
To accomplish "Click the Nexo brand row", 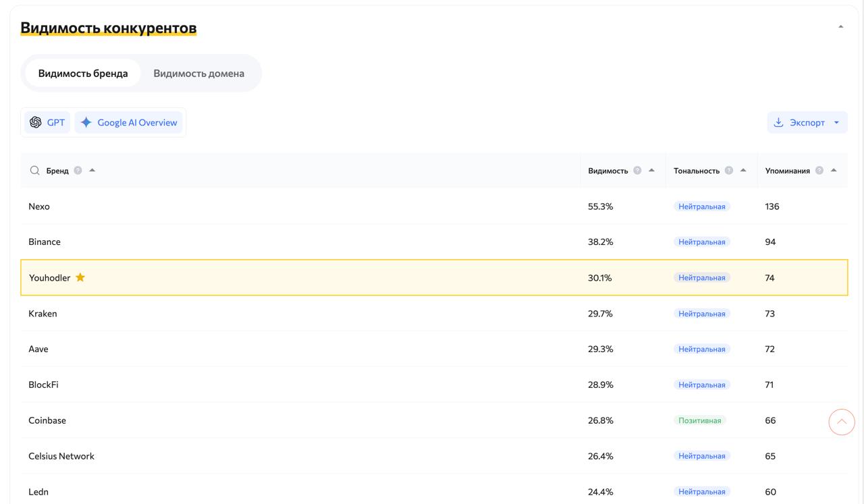I will pyautogui.click(x=39, y=206).
